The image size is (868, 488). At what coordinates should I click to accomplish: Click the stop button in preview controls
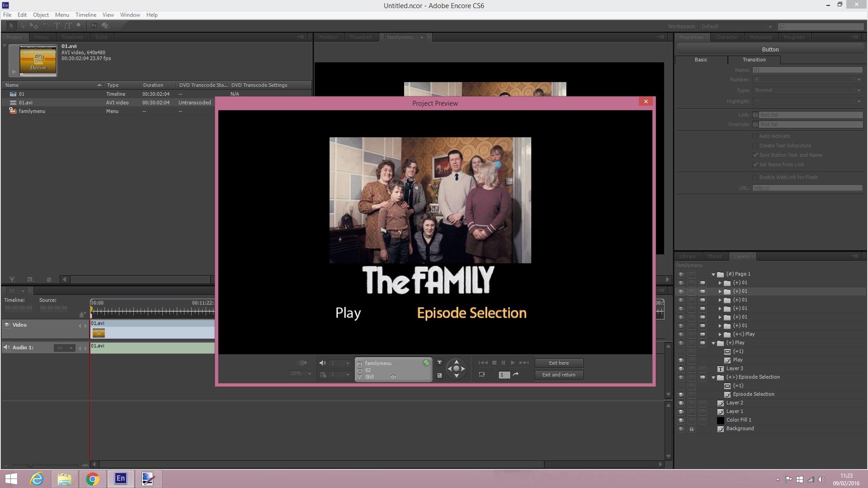(x=494, y=363)
